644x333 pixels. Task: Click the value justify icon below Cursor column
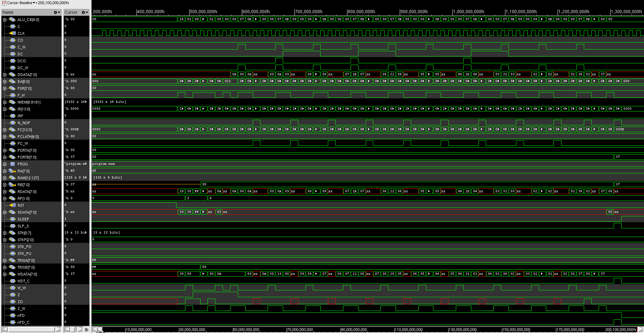[x=86, y=330]
